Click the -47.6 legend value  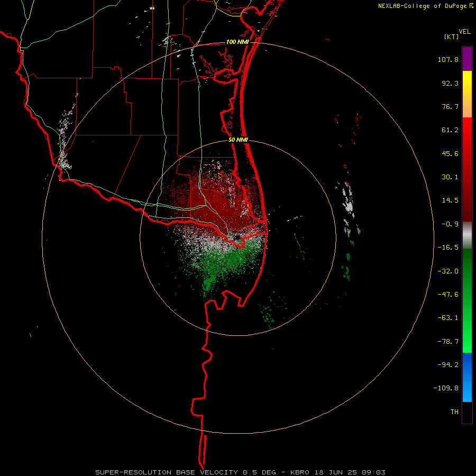448,295
